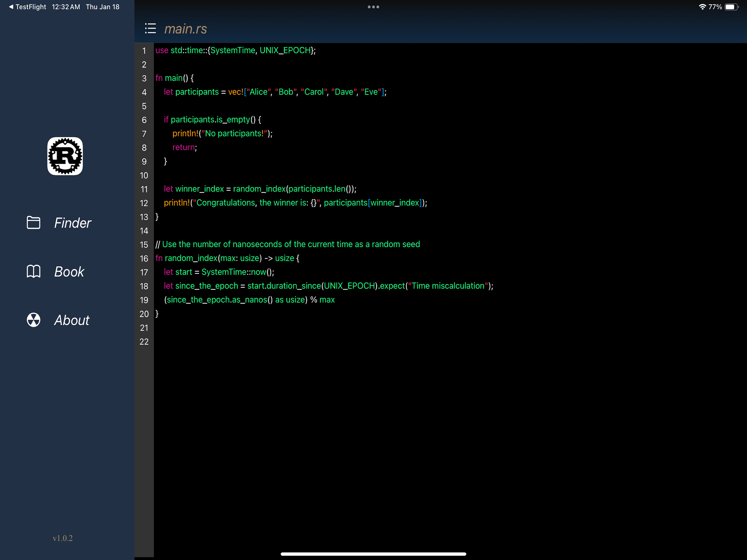Tap the home indicator bar at bottom
Image resolution: width=747 pixels, height=560 pixels.
(373, 554)
